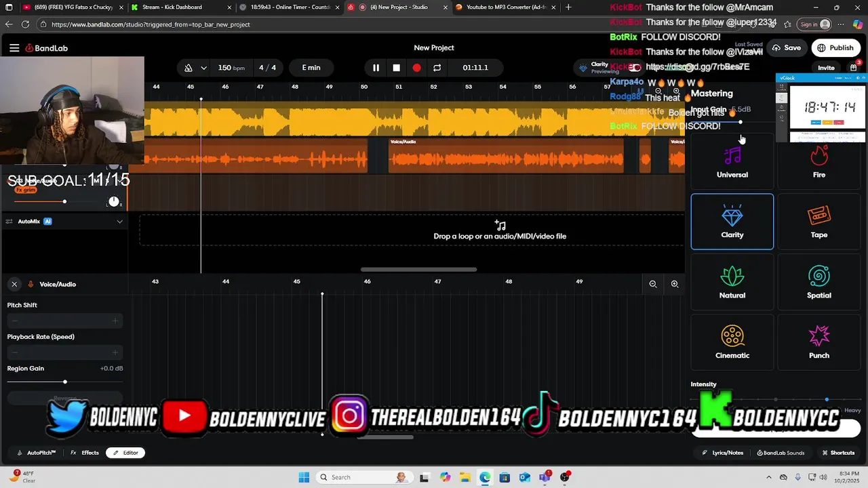The width and height of the screenshot is (868, 488).
Task: Edit the 150 bpm tempo field
Action: tap(231, 68)
